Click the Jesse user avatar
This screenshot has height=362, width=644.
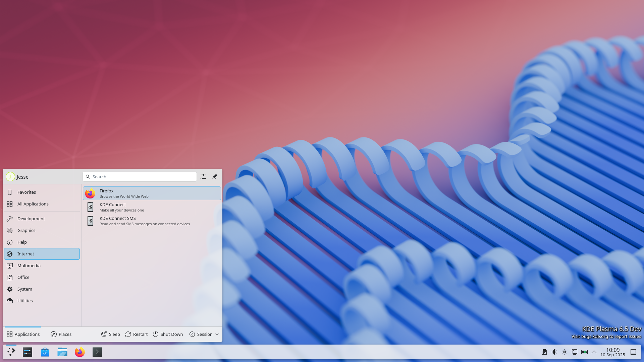10,177
